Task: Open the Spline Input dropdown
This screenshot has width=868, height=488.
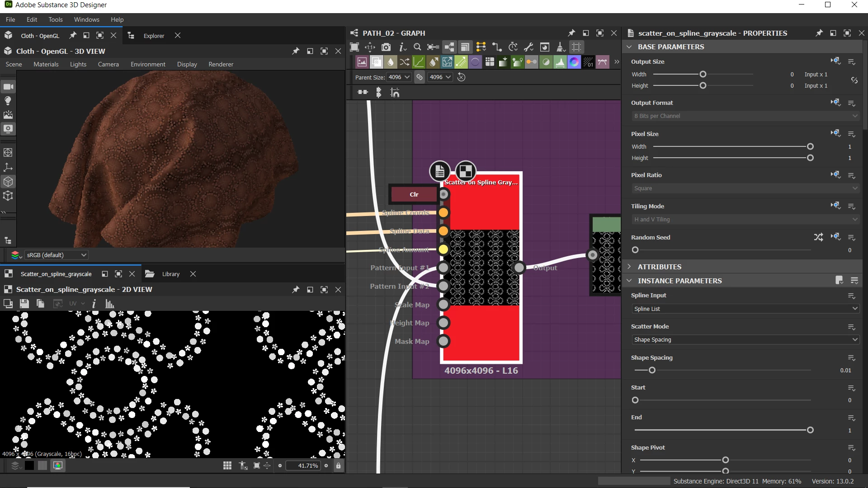Action: [745, 309]
